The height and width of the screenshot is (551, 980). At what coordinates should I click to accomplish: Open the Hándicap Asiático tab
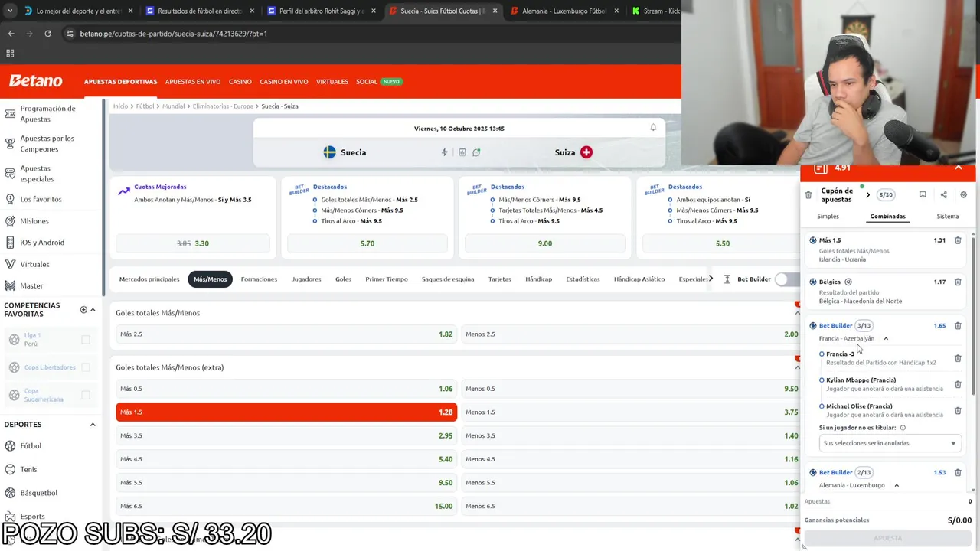(x=639, y=279)
